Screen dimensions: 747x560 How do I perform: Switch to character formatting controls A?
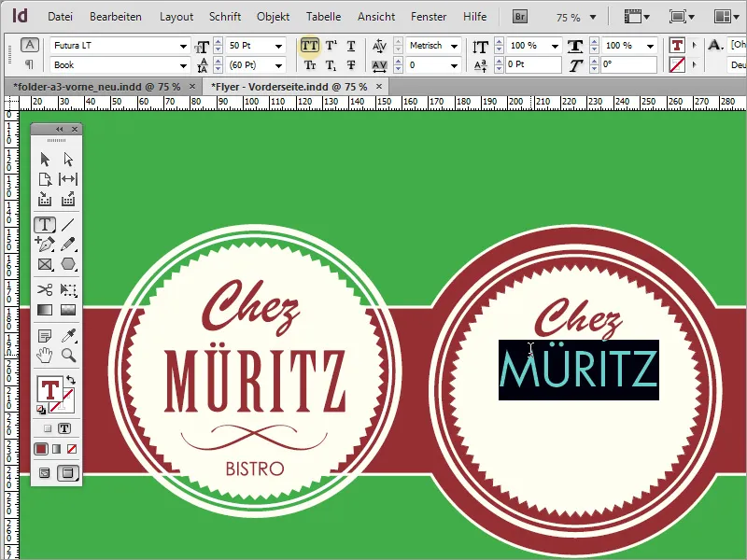(x=30, y=45)
